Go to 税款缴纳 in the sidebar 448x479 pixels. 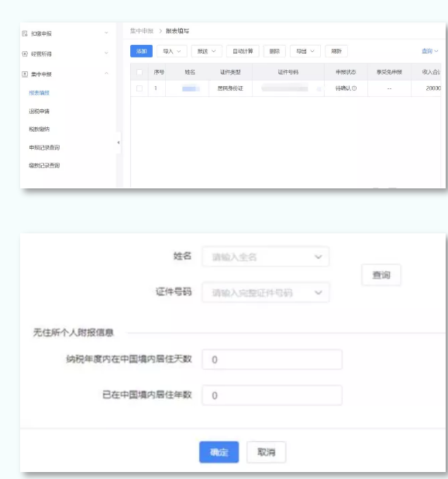coord(39,129)
